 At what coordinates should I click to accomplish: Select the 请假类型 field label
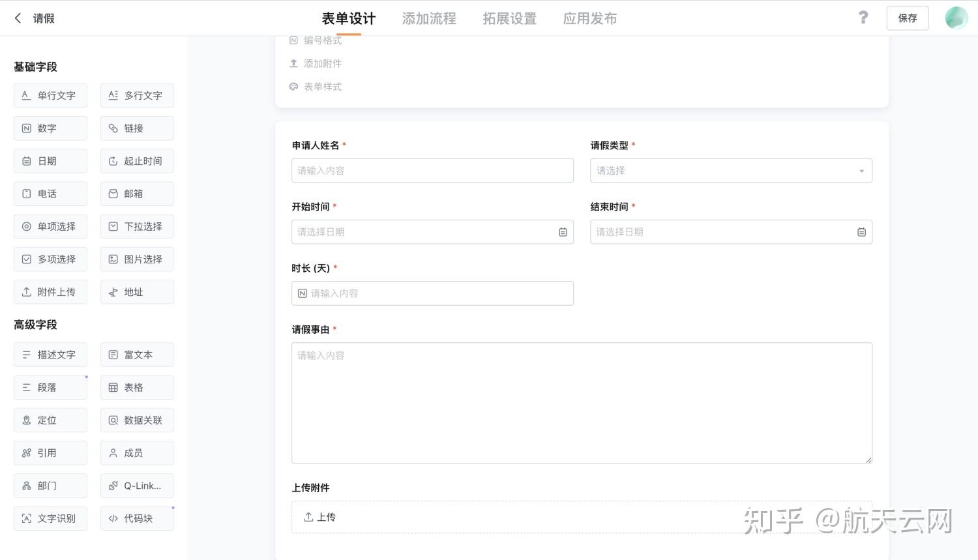pyautogui.click(x=610, y=145)
